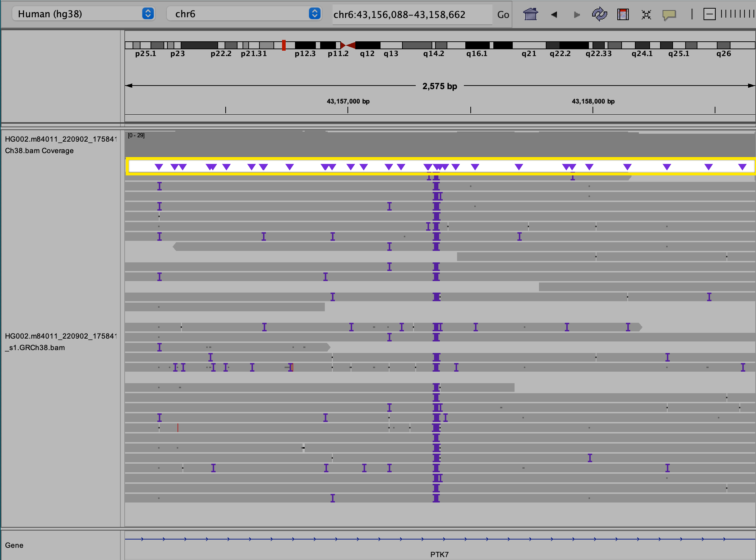Open the region navigator icon
The width and height of the screenshot is (756, 560).
click(x=623, y=14)
